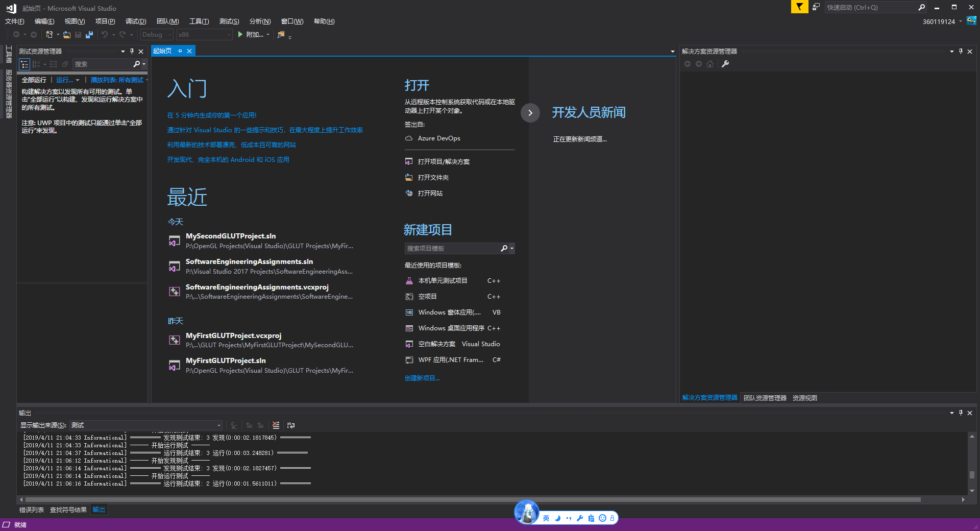
Task: Click the Output vertical scrollbar down arrow
Action: click(972, 491)
